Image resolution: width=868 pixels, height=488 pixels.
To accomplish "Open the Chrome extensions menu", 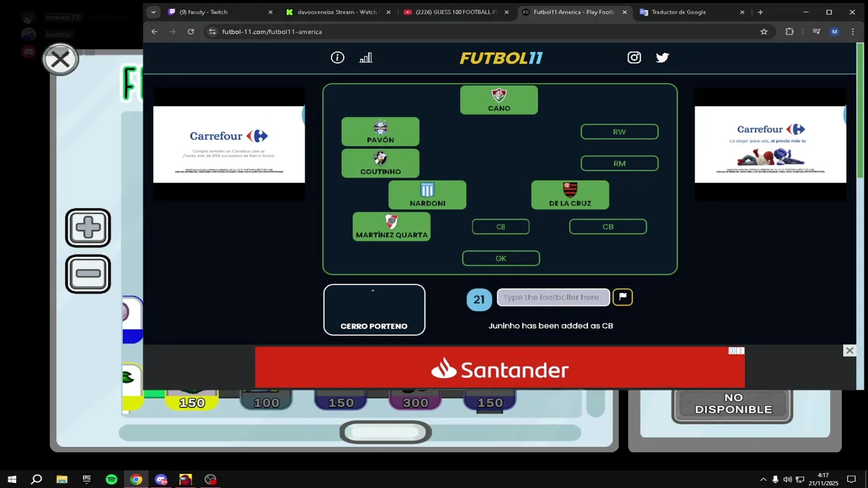I will pos(789,32).
